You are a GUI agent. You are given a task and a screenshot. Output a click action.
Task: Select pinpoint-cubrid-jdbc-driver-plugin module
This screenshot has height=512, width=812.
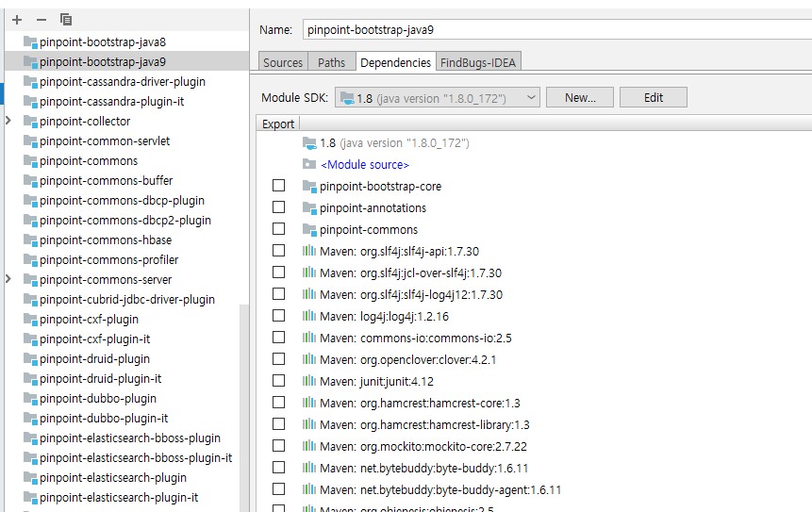(127, 299)
